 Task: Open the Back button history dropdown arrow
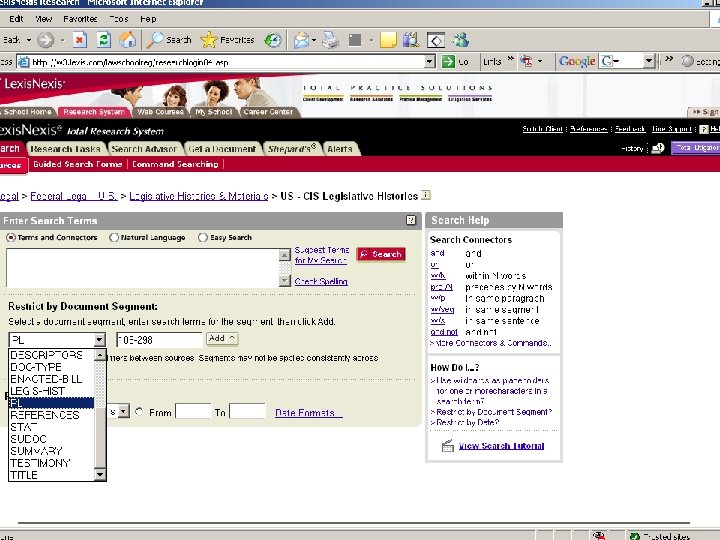click(x=28, y=40)
